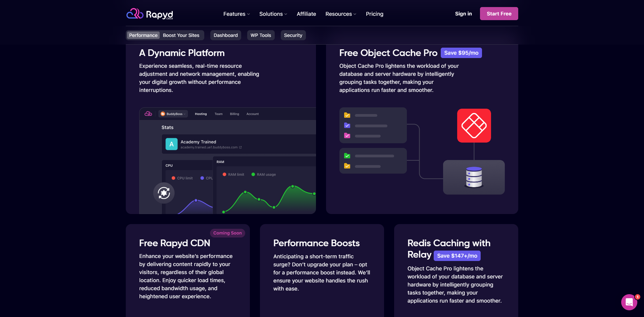
Task: Click the red RAM limit legend dot
Action: click(x=224, y=174)
